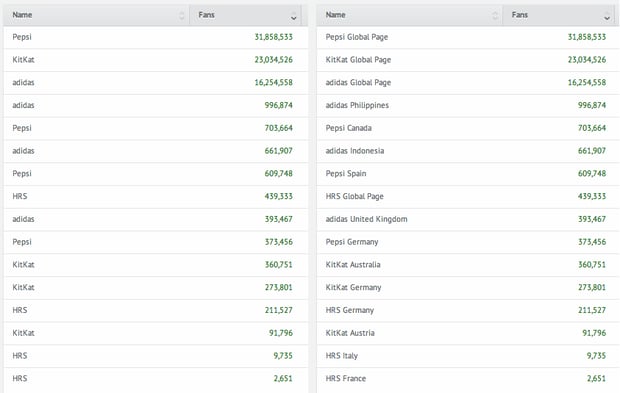The image size is (620, 393).
Task: Click fans value 393,467 in right table
Action: [592, 219]
